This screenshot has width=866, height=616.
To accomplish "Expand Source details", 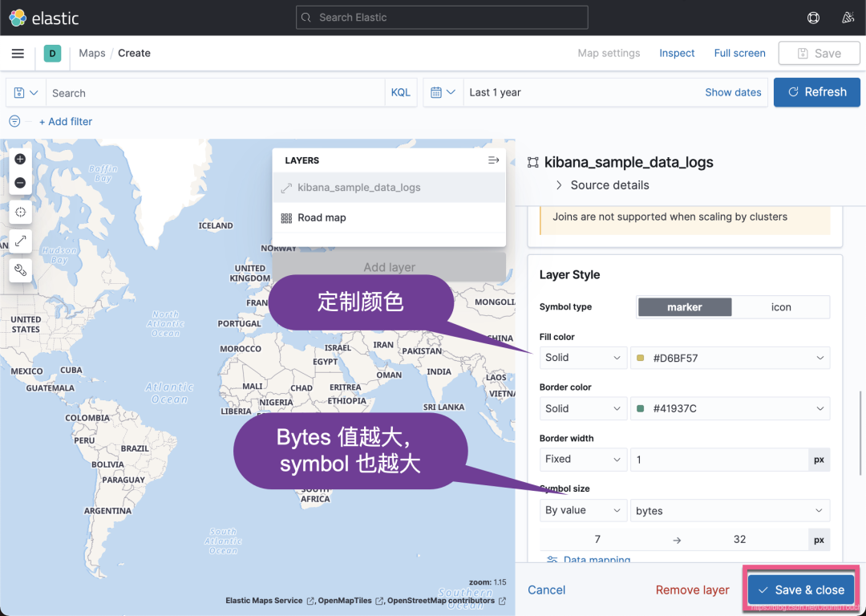I will click(x=602, y=185).
